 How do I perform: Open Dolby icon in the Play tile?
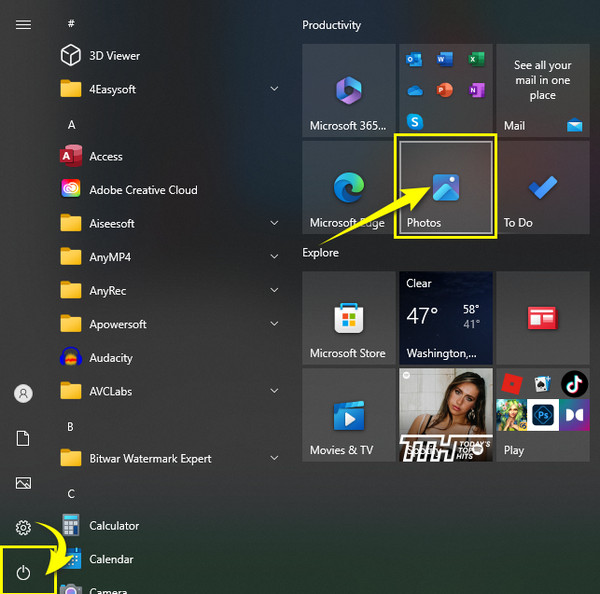(574, 415)
